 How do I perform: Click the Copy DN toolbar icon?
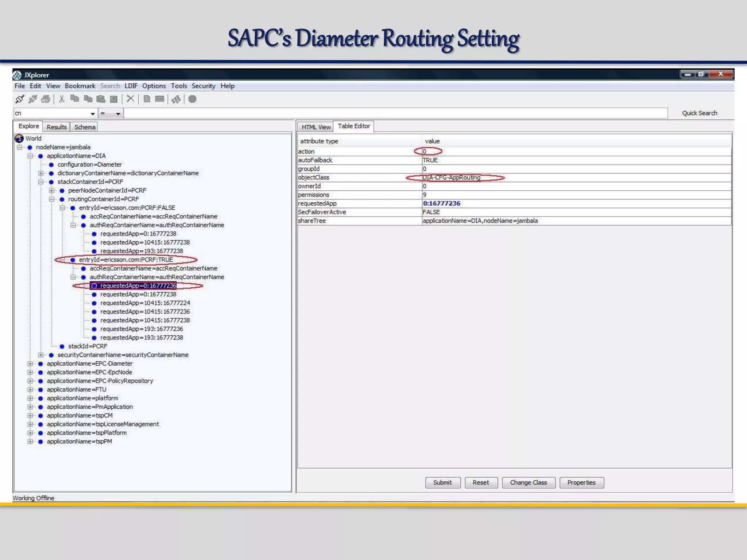coord(75,99)
